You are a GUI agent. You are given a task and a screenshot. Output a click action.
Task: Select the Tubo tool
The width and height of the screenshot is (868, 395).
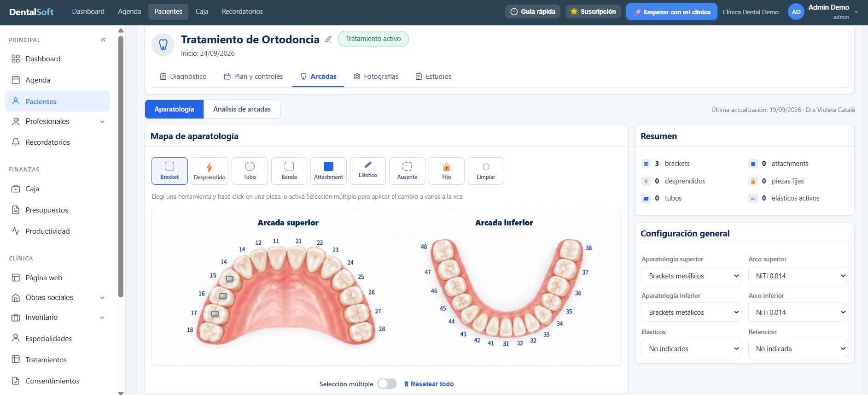[250, 171]
